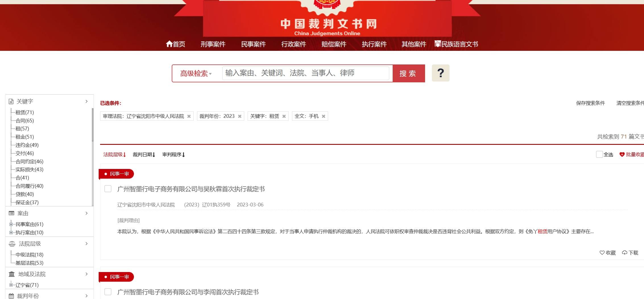Expand 执行案由(10) tree node
Image resolution: width=644 pixels, height=299 pixels.
pyautogui.click(x=11, y=233)
